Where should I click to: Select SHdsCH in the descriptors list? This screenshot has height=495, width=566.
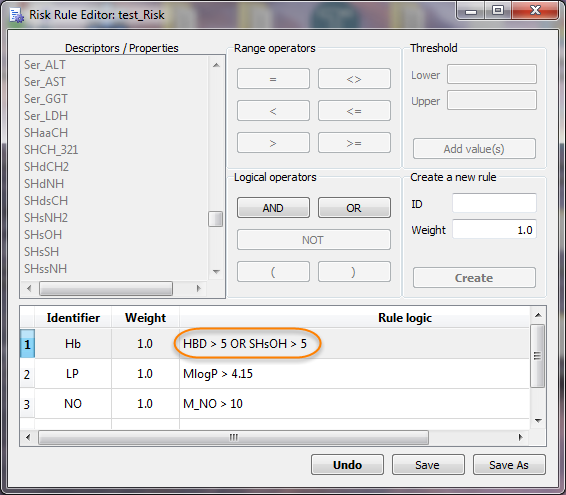[x=46, y=201]
